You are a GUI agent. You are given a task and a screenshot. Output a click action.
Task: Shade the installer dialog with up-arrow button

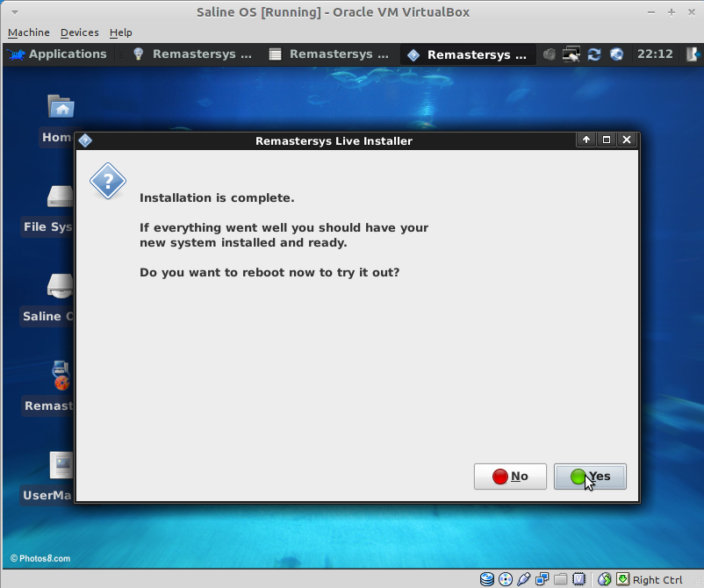coord(585,140)
